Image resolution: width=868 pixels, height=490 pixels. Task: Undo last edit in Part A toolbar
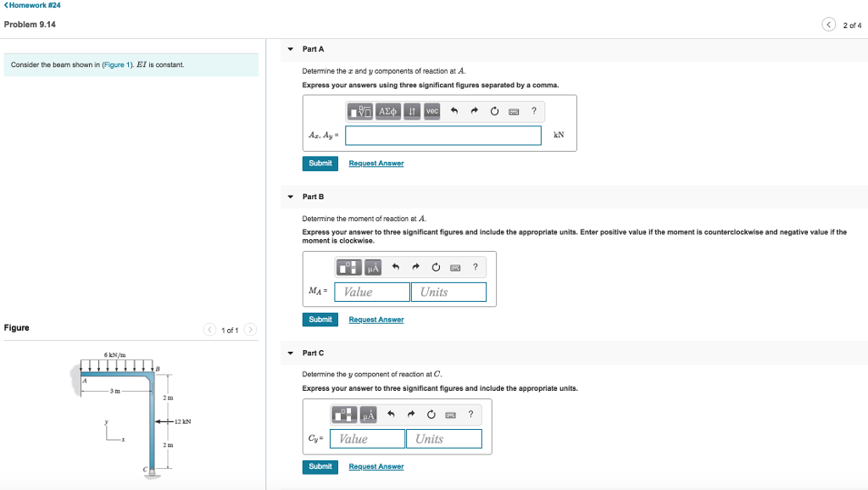pyautogui.click(x=454, y=111)
